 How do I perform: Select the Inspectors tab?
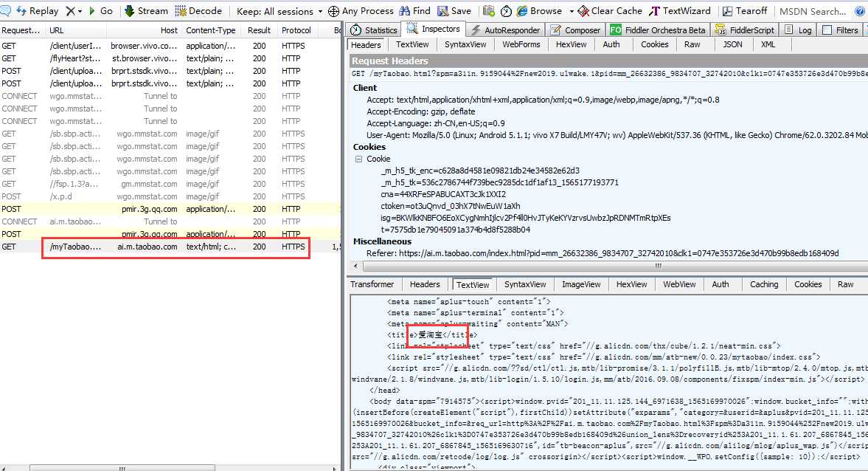434,29
